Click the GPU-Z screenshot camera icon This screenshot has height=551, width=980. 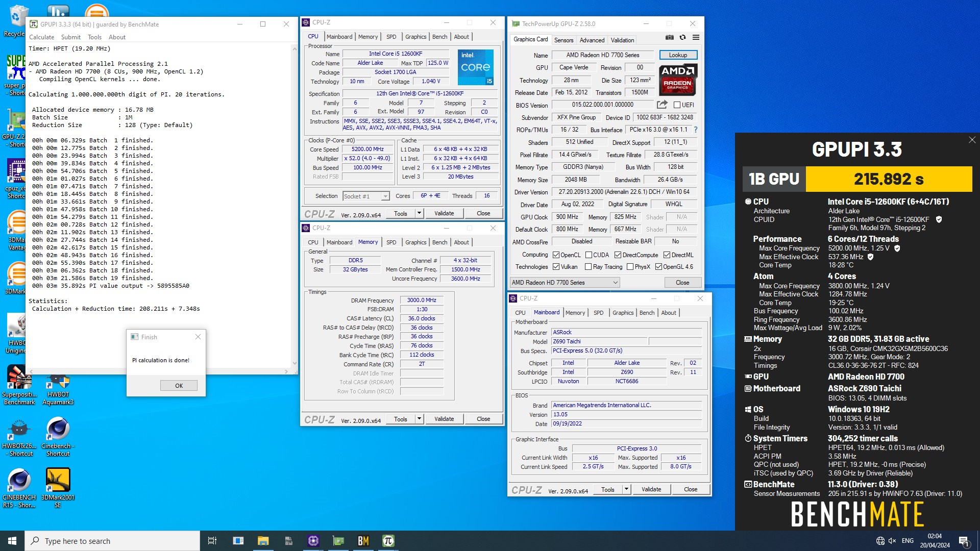pos(670,37)
